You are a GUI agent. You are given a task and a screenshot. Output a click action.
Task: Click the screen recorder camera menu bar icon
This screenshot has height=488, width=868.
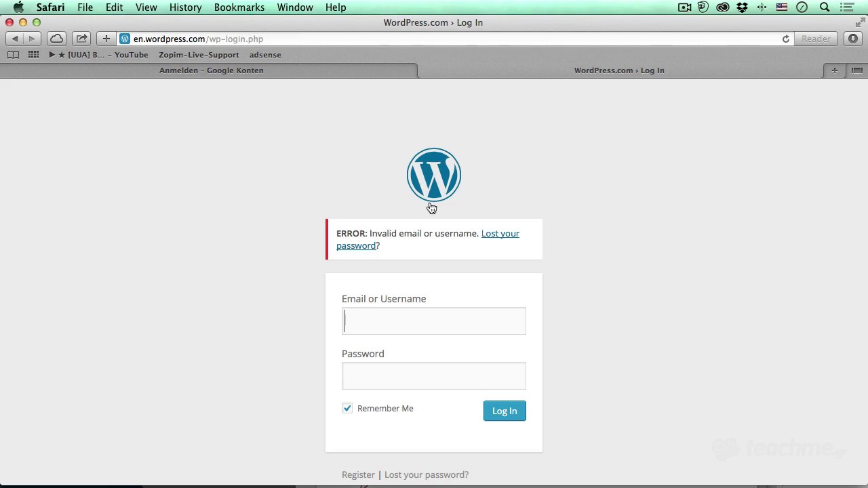[x=684, y=7]
